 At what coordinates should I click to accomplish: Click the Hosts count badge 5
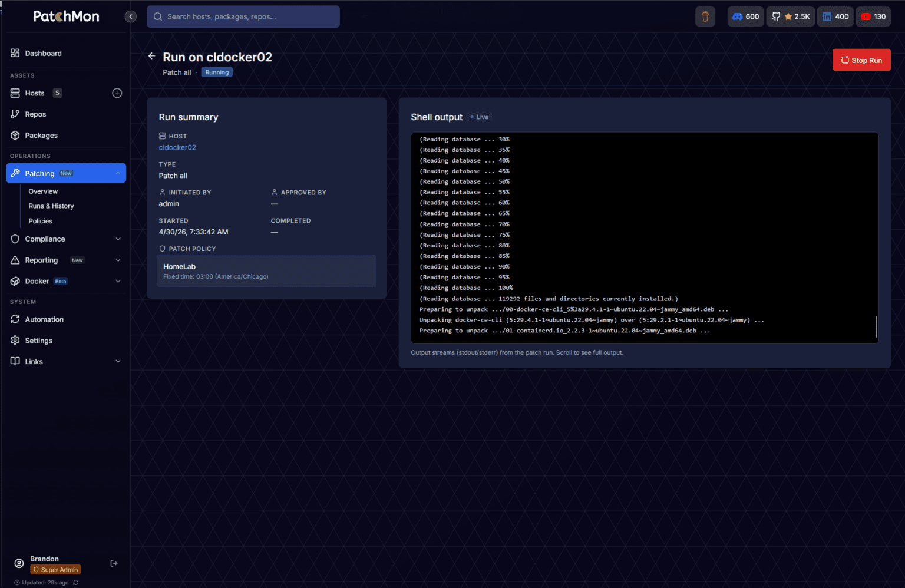coord(57,93)
